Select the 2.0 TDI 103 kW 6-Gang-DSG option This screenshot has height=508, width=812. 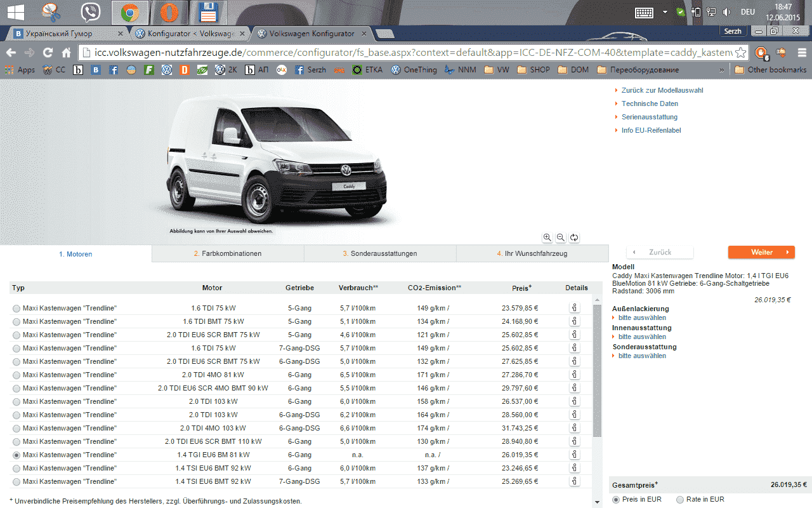coord(16,415)
